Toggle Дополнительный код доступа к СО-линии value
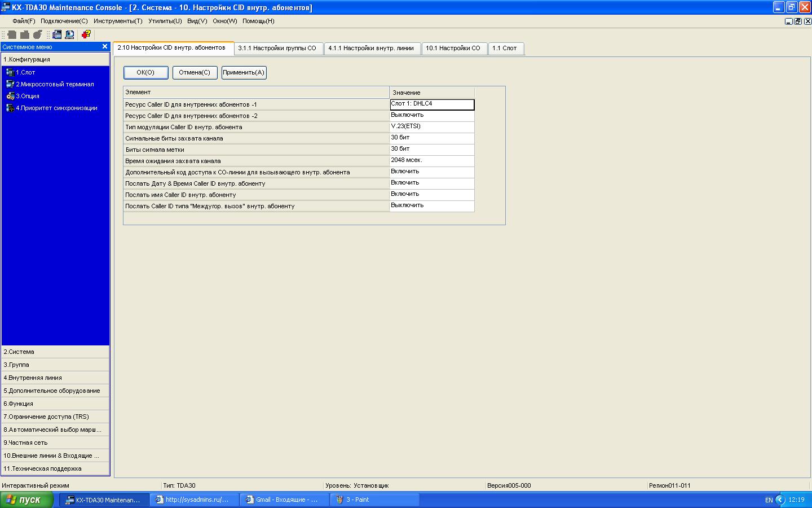The height and width of the screenshot is (508, 812). tap(432, 172)
